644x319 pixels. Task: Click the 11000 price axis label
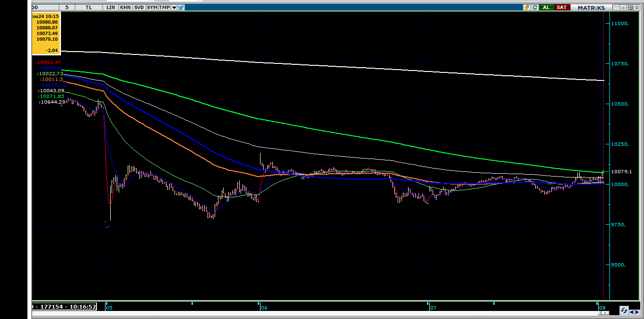coord(620,24)
